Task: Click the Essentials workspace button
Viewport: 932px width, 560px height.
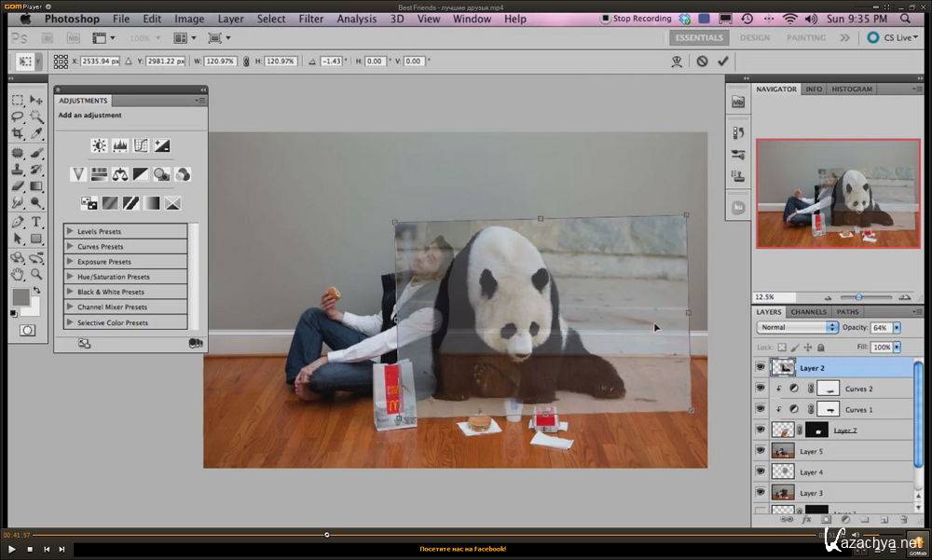Action: pyautogui.click(x=698, y=38)
